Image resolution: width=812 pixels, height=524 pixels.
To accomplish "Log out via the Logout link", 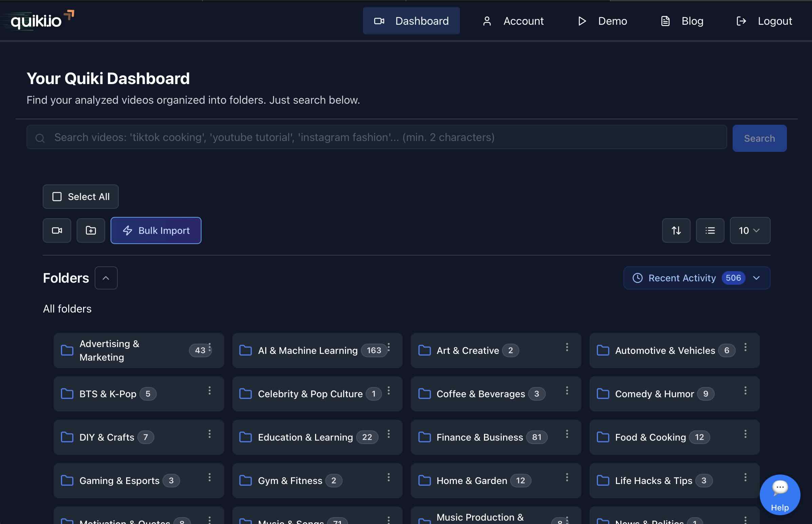I will [x=764, y=21].
